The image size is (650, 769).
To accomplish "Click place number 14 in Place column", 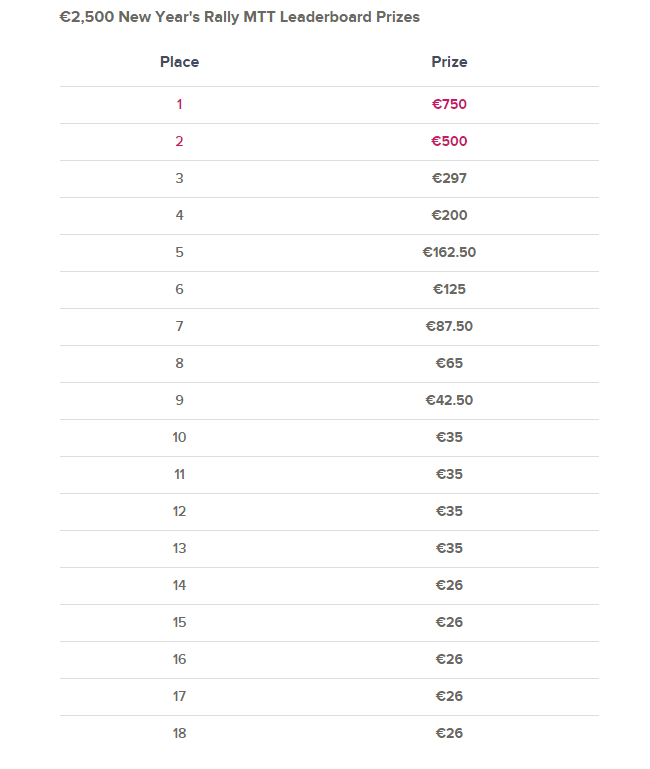I will 180,585.
